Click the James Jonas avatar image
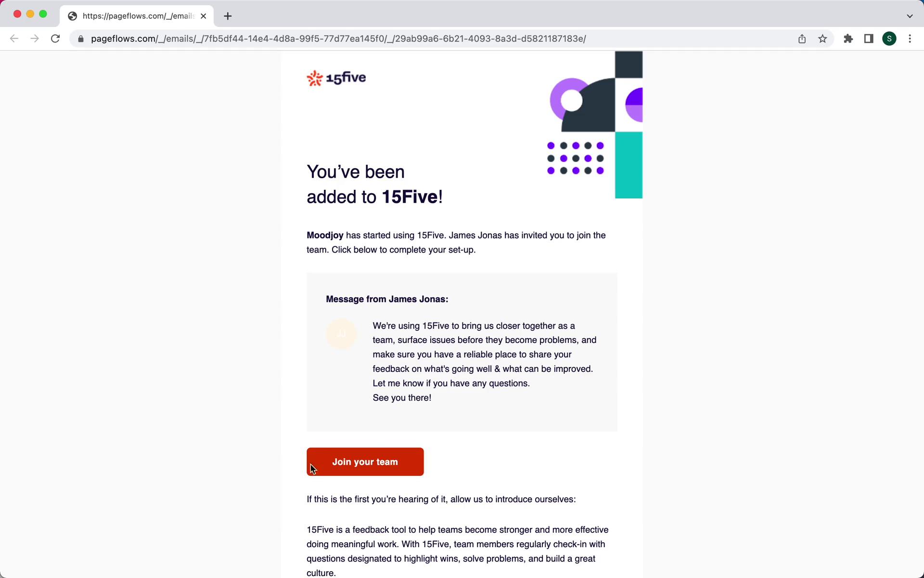This screenshot has height=578, width=924. point(341,333)
